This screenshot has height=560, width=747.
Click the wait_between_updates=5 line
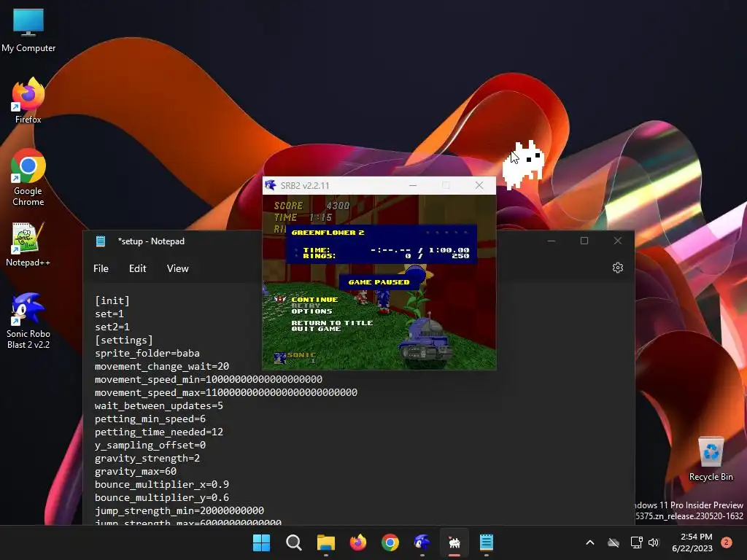pos(158,405)
